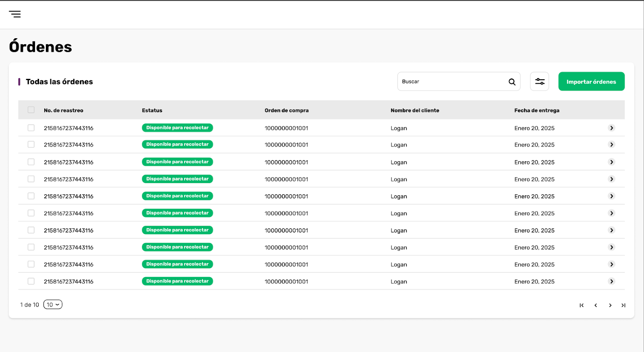Click inside the Buscar search field
Viewport: 644px width, 352px height.
click(453, 81)
